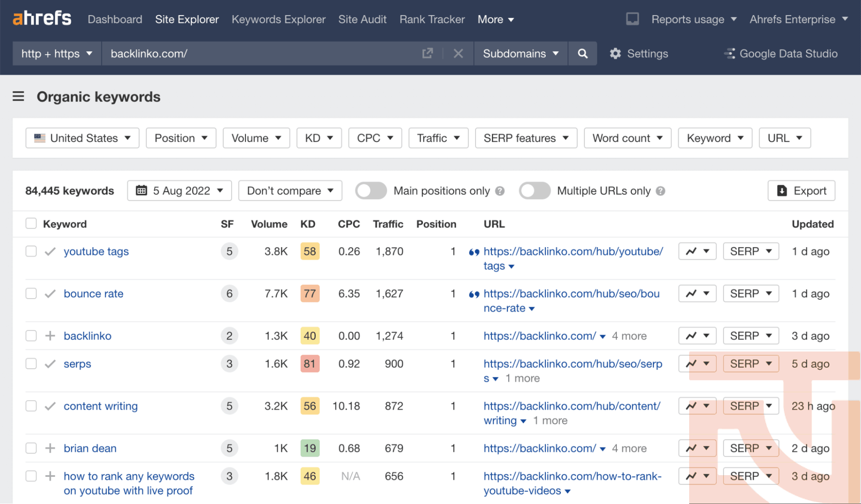Click featured snippet quote icon for youtube tags
This screenshot has height=504, width=861.
tap(474, 252)
